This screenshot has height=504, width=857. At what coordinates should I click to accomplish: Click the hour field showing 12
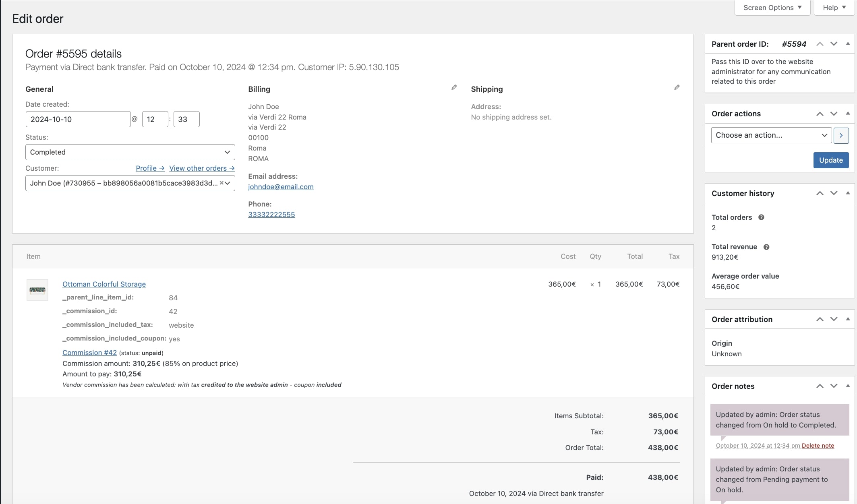155,119
